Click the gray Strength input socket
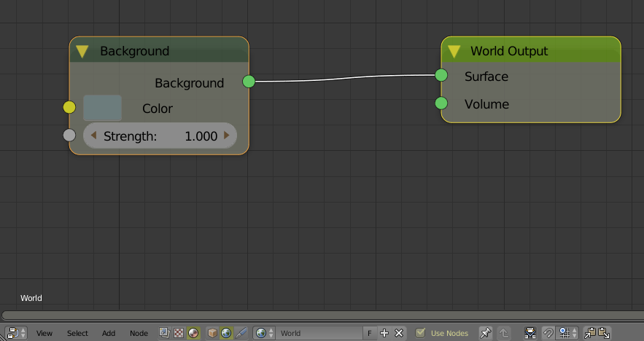This screenshot has width=644, height=341. point(69,135)
